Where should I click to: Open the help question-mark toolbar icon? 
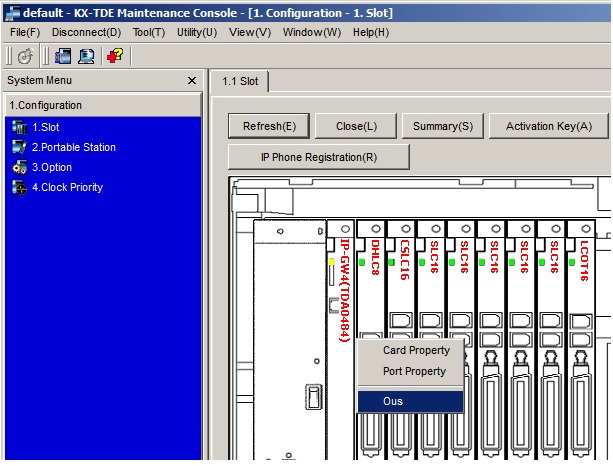click(115, 56)
